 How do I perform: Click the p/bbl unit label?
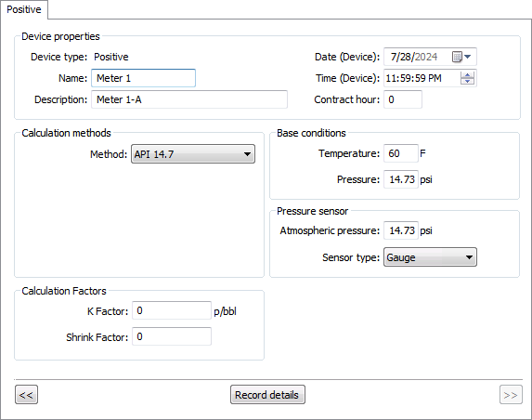pyautogui.click(x=225, y=311)
